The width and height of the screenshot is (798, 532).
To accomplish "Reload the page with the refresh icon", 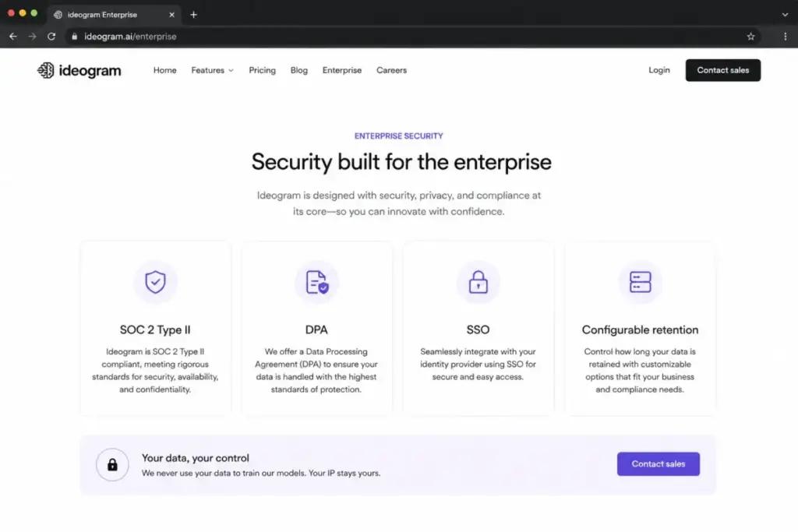I will (x=51, y=37).
